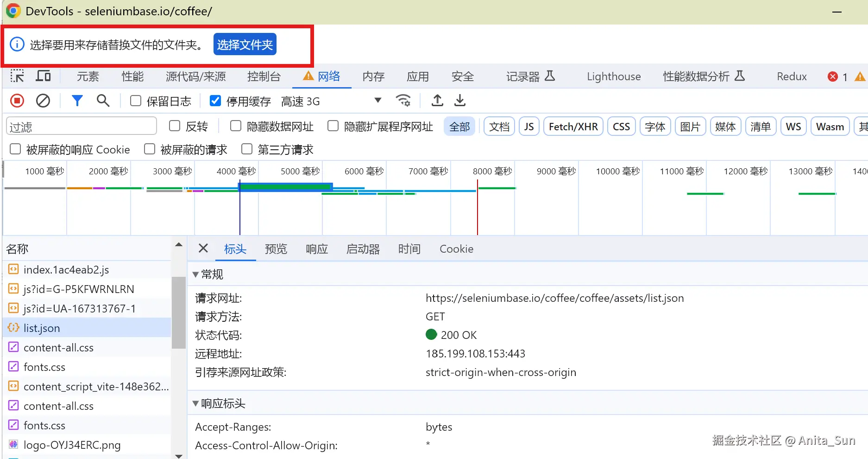Image resolution: width=868 pixels, height=459 pixels.
Task: Filter requests by WS type
Action: pos(793,127)
